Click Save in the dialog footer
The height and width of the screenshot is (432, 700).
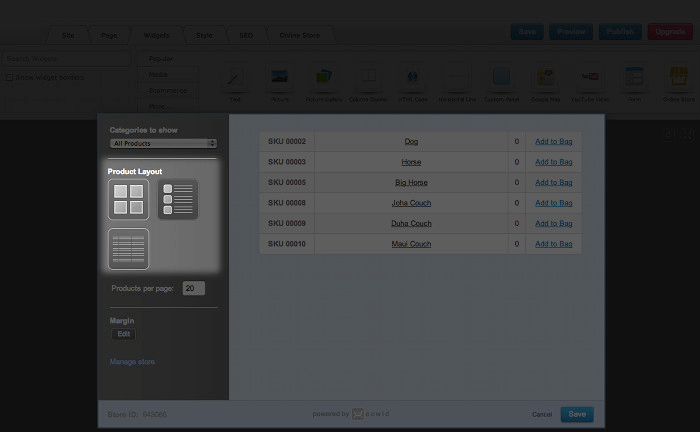coord(577,414)
